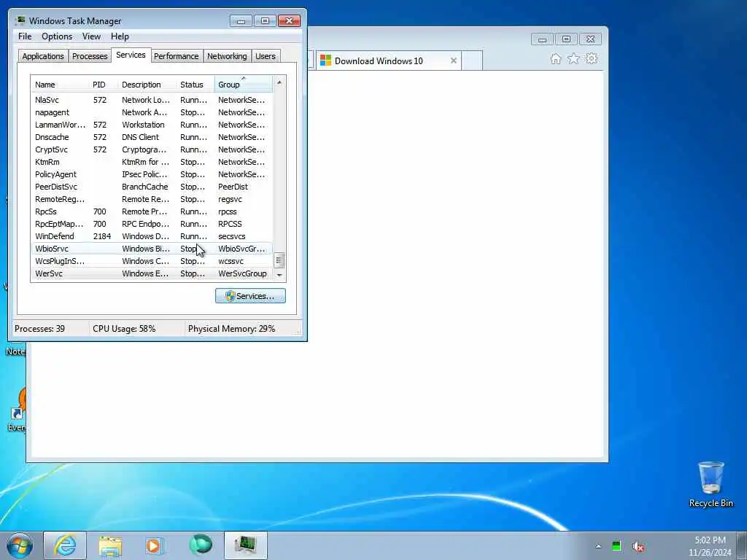Select the NlaSvc service row
This screenshot has height=560, width=747.
[x=152, y=100]
